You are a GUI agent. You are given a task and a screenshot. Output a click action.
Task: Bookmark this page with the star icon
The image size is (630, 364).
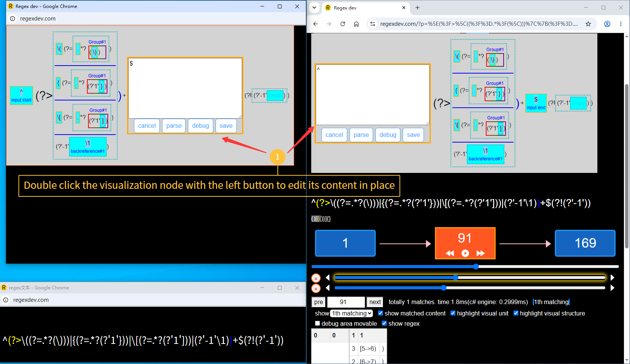588,24
